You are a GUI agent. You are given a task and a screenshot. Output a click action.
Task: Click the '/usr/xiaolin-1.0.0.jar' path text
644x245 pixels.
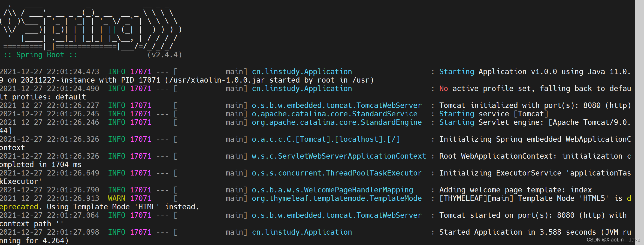[x=217, y=80]
